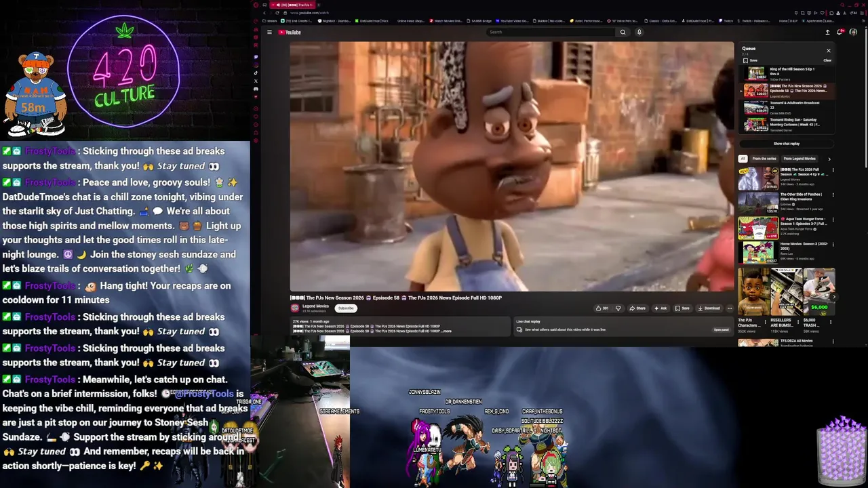
Task: Open options menu for The PJs 2026 Full Season
Action: [833, 170]
